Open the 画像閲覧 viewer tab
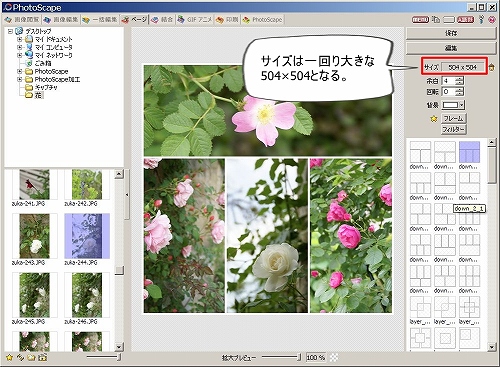The image size is (500, 367). pos(22,20)
